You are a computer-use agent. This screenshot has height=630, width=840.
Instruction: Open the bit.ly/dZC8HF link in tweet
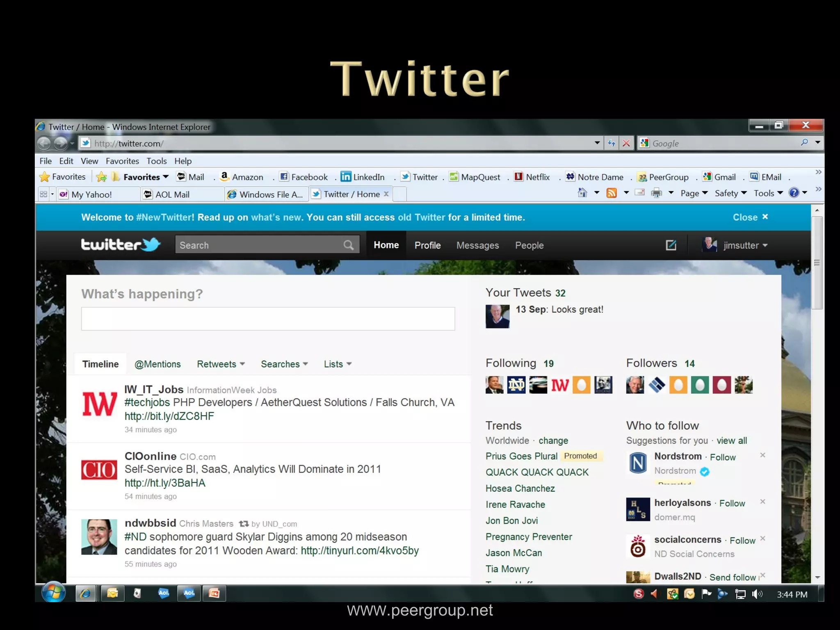pos(169,416)
